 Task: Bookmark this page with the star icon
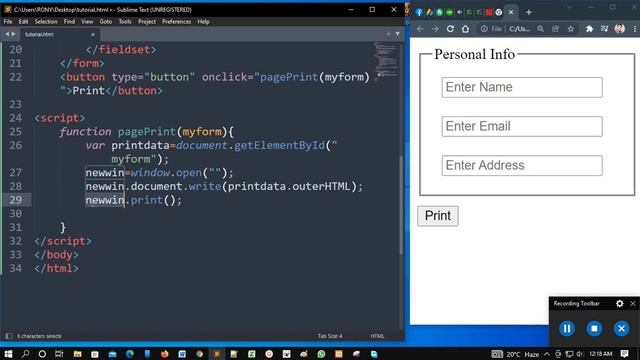click(571, 29)
